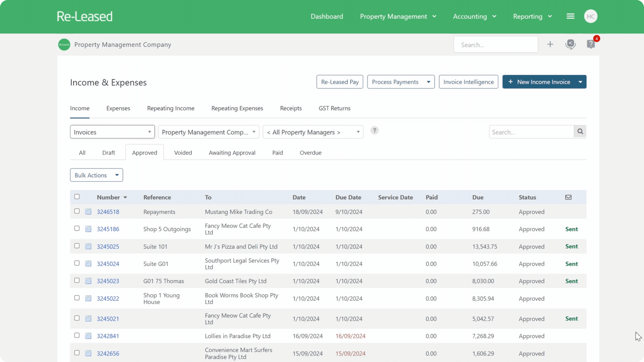The height and width of the screenshot is (362, 644).
Task: Open document icon for invoice 3242656
Action: coord(88,353)
